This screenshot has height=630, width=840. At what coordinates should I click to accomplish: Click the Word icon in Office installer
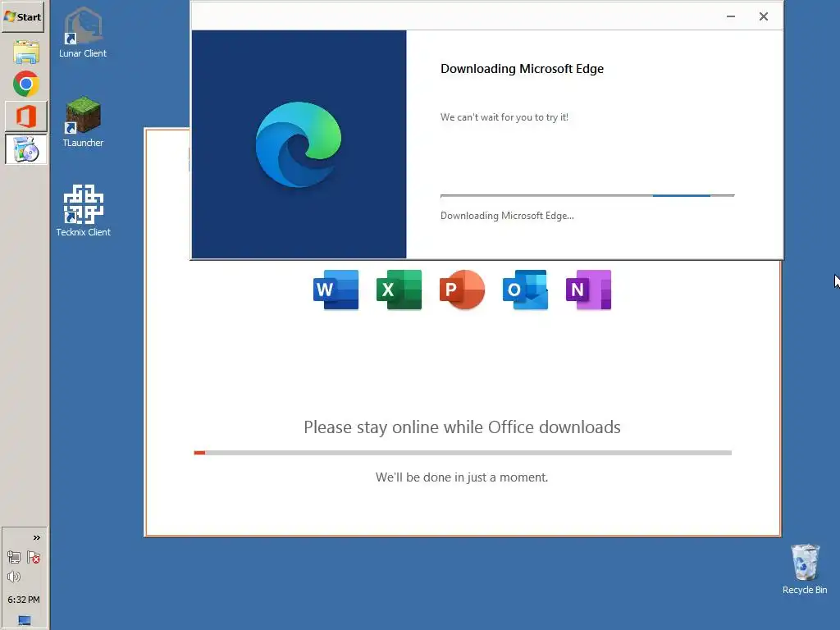[x=336, y=290]
